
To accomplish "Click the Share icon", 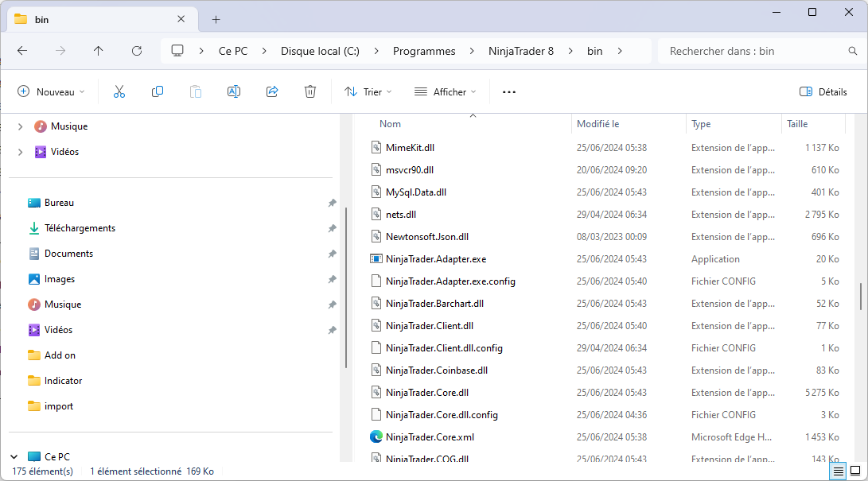I will click(x=272, y=91).
